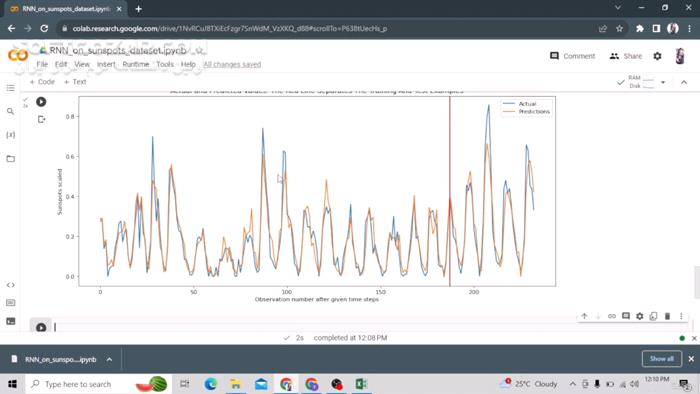This screenshot has height=394, width=700.
Task: Open more cell actions three dots
Action: 681,316
